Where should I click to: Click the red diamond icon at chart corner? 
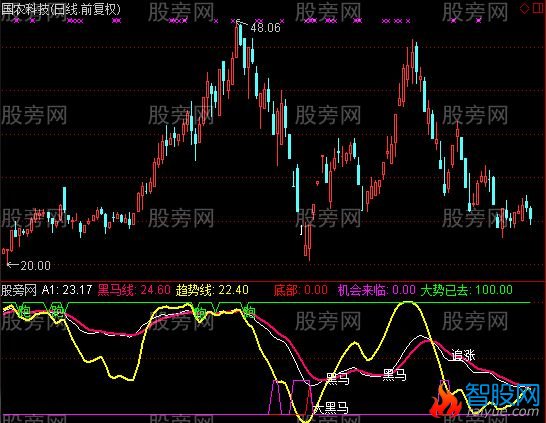tap(524, 8)
